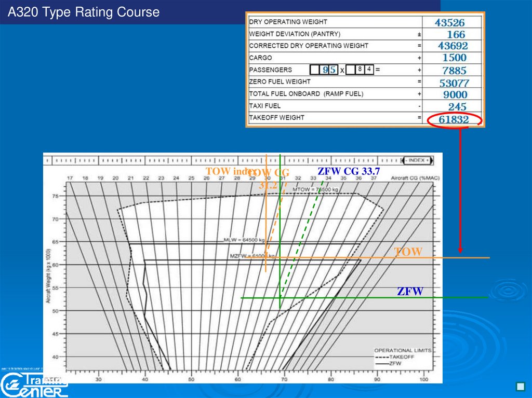Click the ZERO FUEL WEIGHT row label
The width and height of the screenshot is (532, 398).
[280, 81]
